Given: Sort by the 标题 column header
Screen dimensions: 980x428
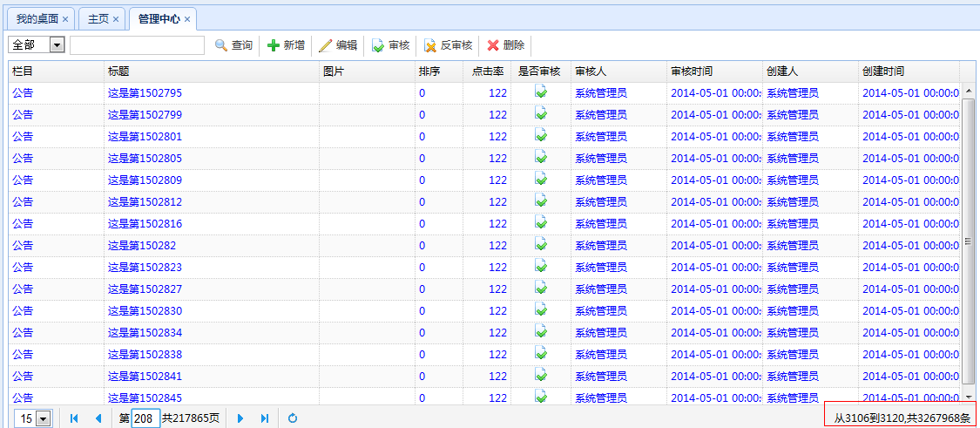Looking at the screenshot, I should point(212,71).
